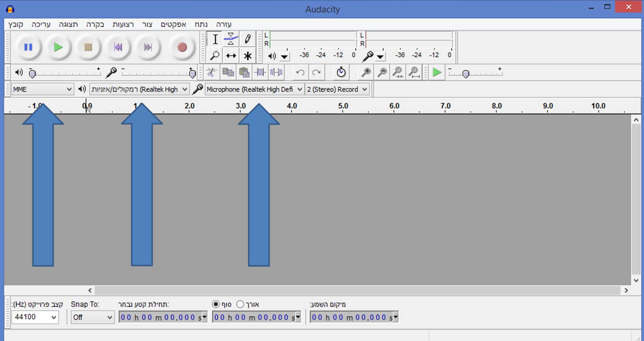Open the נתח (Analyze) menu
The image size is (644, 341).
201,24
